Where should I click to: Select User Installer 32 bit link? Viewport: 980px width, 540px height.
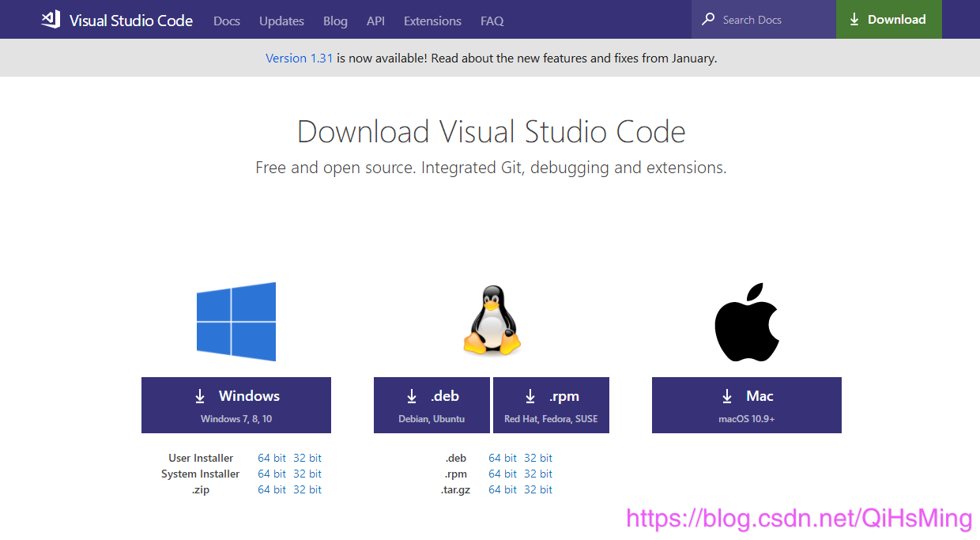pyautogui.click(x=307, y=458)
